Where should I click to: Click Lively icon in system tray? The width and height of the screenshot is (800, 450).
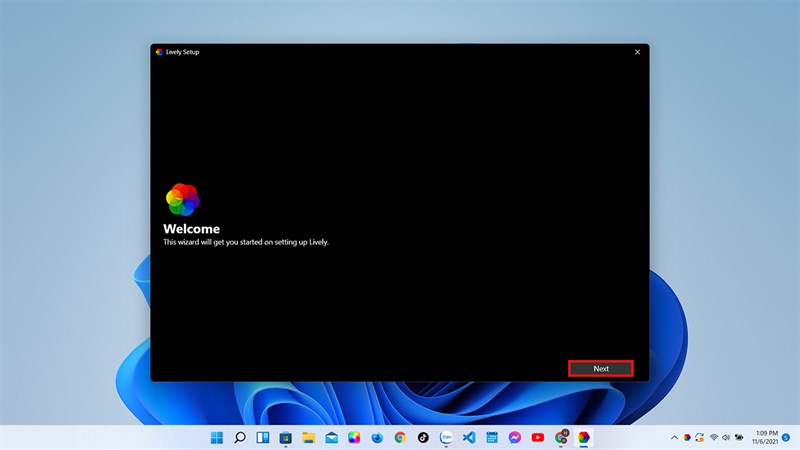(x=687, y=437)
